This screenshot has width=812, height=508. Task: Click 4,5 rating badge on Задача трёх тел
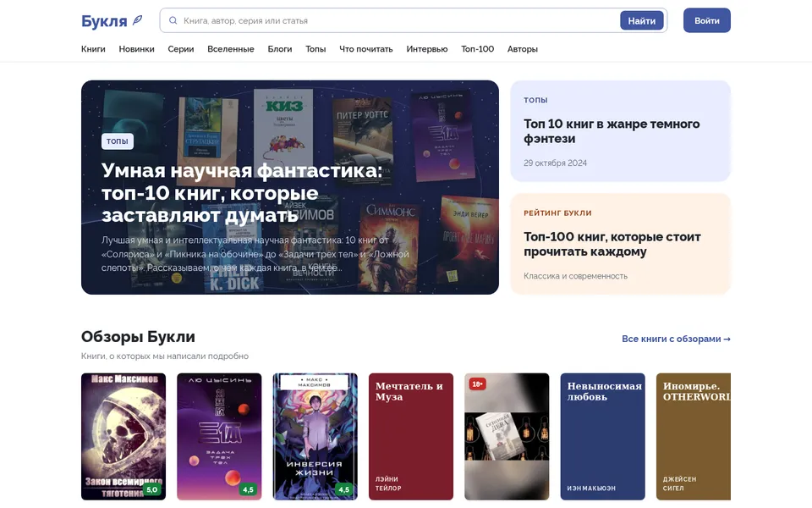pyautogui.click(x=248, y=489)
